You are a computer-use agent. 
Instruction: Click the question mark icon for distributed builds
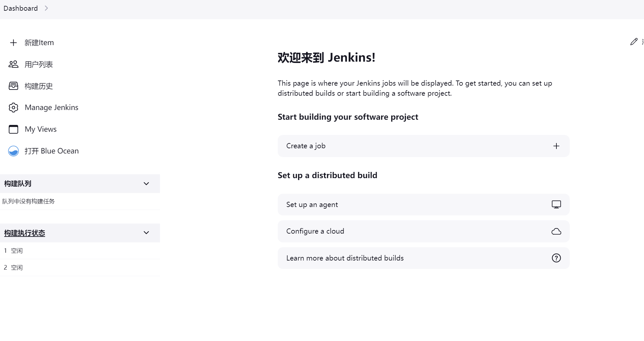click(x=556, y=258)
